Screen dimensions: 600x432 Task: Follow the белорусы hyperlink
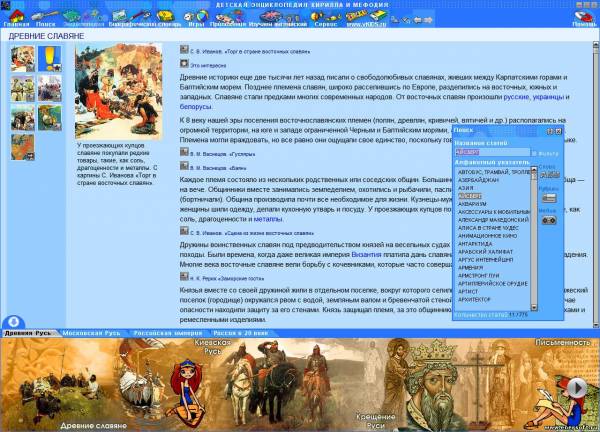196,107
